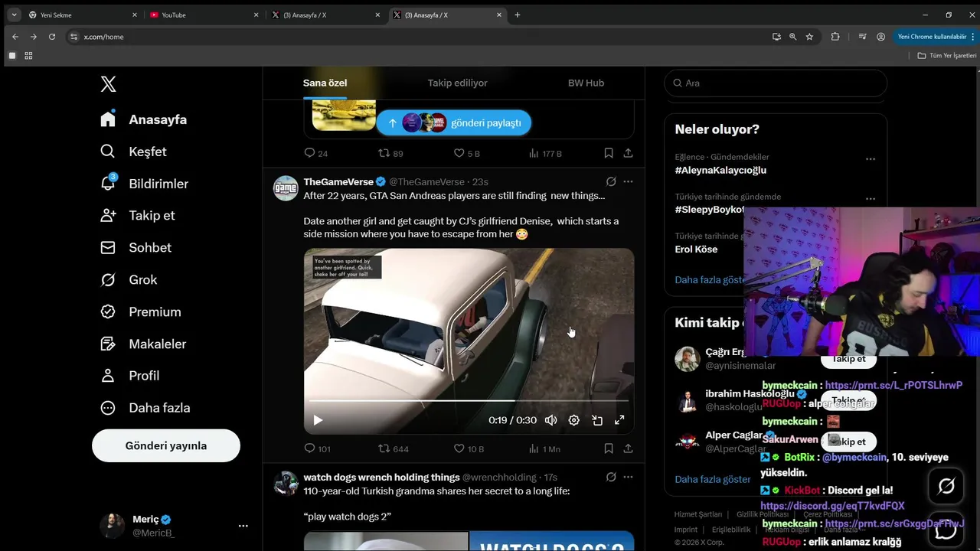Play the GTA San Andreas video
The width and height of the screenshot is (980, 551).
318,420
